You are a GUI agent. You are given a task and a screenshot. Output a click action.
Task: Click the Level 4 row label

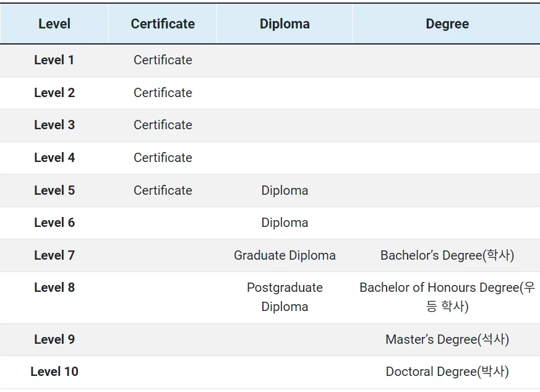click(54, 158)
